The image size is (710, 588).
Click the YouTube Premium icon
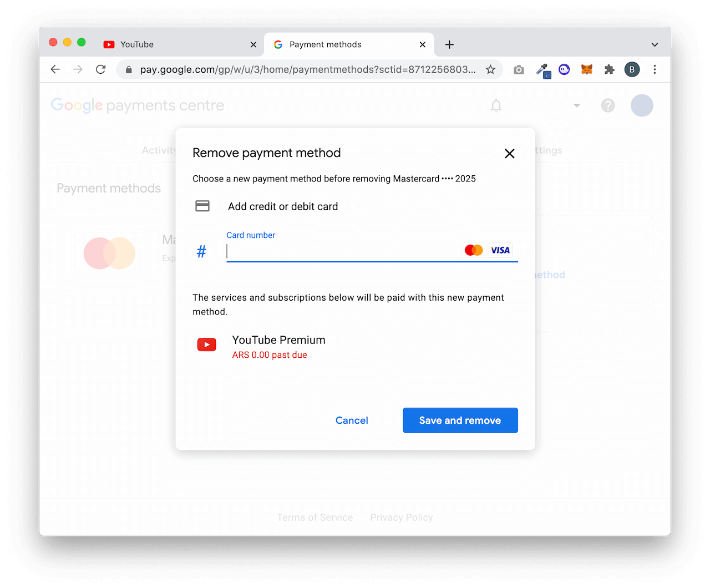pos(207,345)
